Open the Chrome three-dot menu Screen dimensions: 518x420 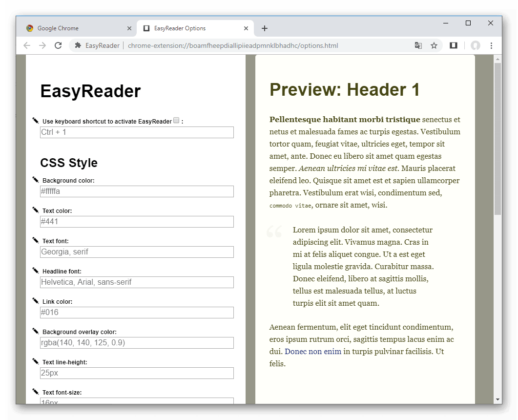(x=491, y=45)
